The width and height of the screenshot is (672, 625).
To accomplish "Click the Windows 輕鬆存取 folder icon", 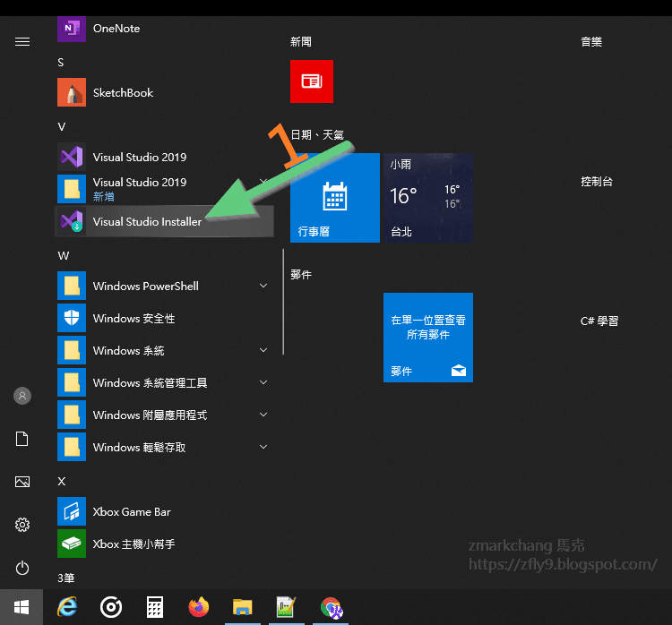I will pyautogui.click(x=72, y=447).
